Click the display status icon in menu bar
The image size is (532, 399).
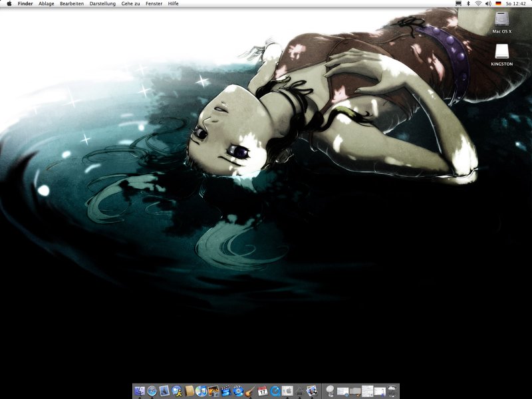458,3
